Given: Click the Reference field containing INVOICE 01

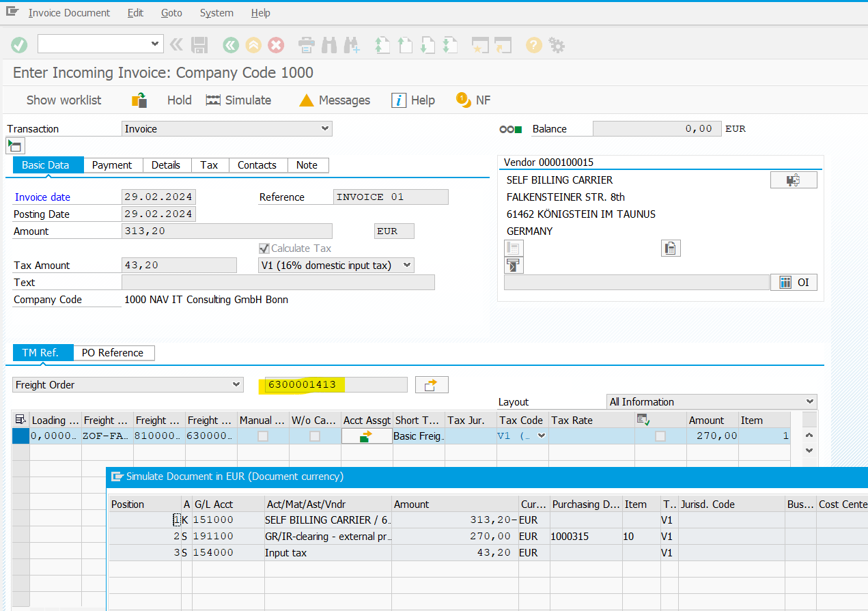Looking at the screenshot, I should 390,197.
